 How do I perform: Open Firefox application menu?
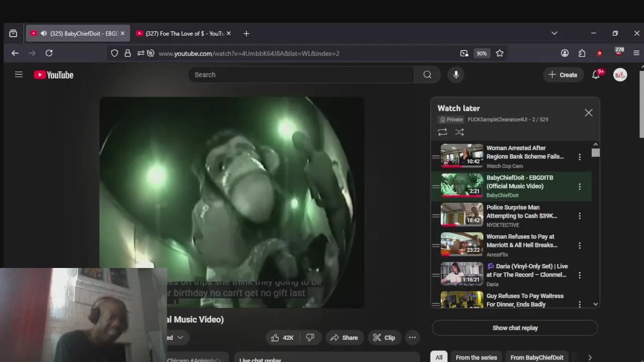click(636, 53)
